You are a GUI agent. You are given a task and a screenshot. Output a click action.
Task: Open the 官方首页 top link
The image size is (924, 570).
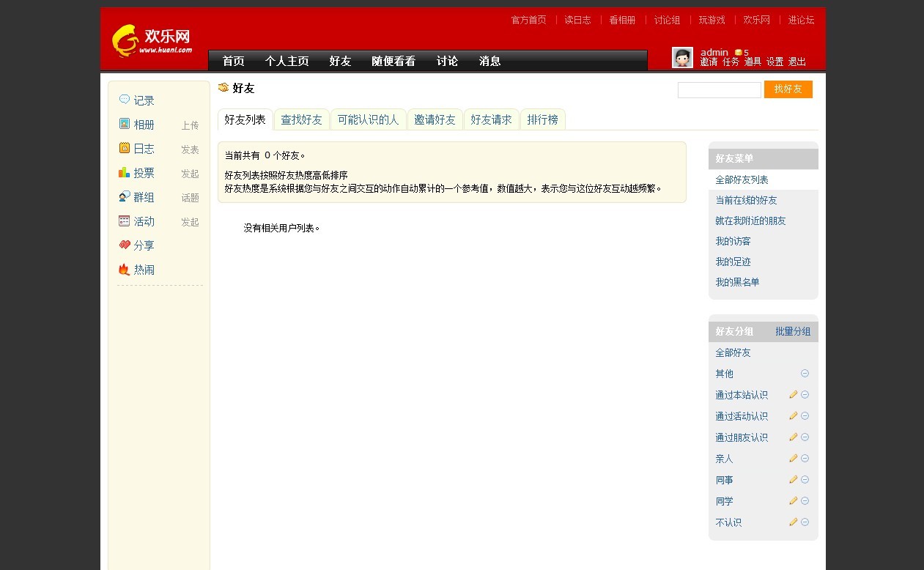point(528,20)
